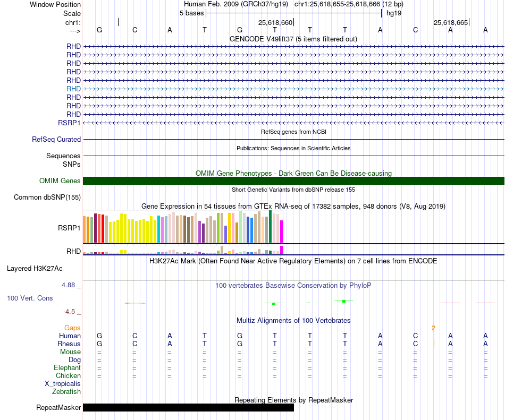This screenshot has width=505, height=420.
Task: Click the 25,618,660 coordinate marker
Action: 275,22
